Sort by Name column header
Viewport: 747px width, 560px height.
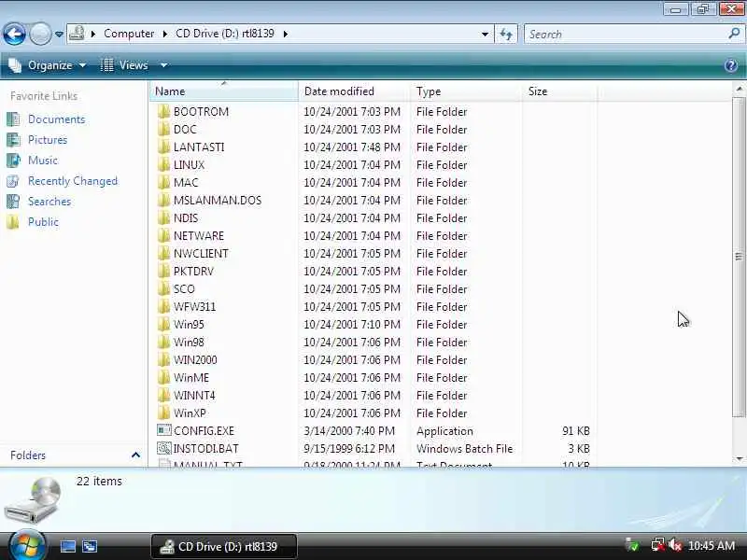coord(224,91)
